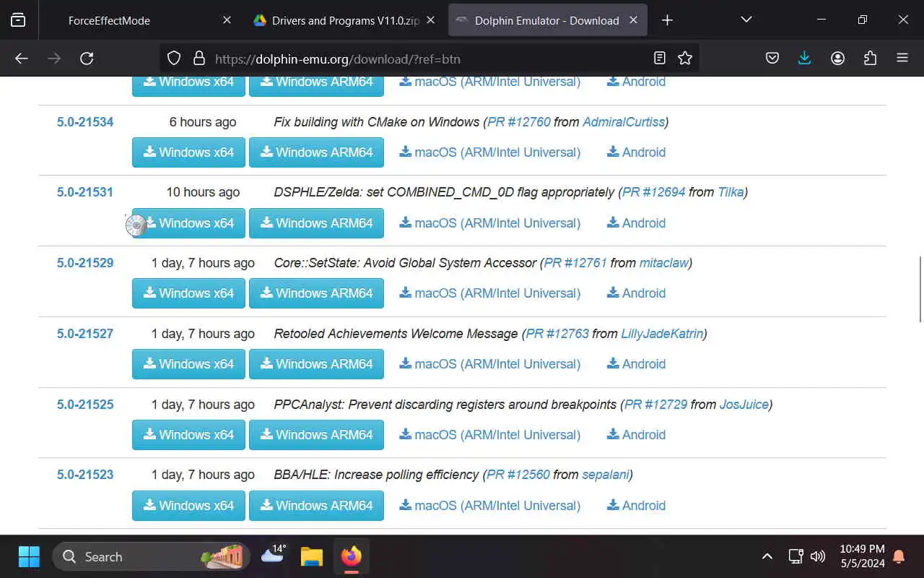Image resolution: width=924 pixels, height=578 pixels.
Task: Open Firefox View icon in tab strip
Action: coord(18,20)
